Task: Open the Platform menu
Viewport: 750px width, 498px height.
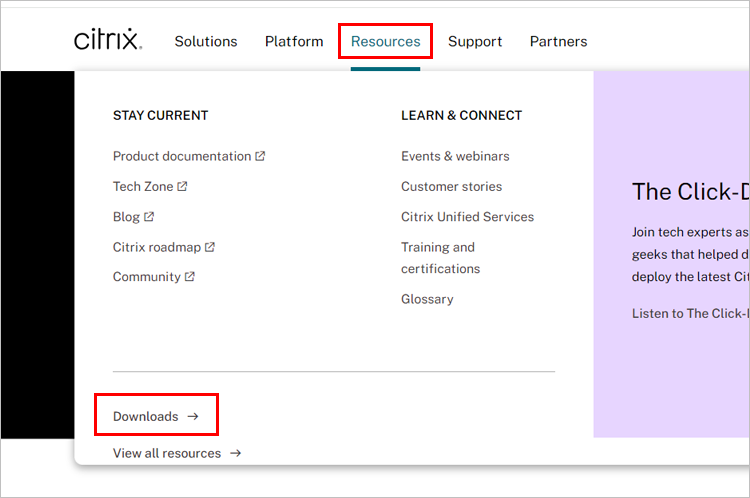Action: 294,41
